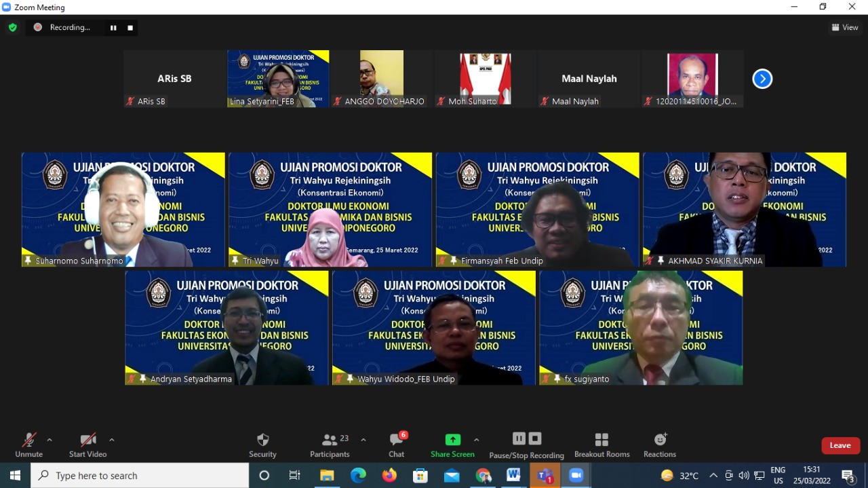Pause the recording in the toolbar
The width and height of the screenshot is (868, 488).
tap(519, 438)
